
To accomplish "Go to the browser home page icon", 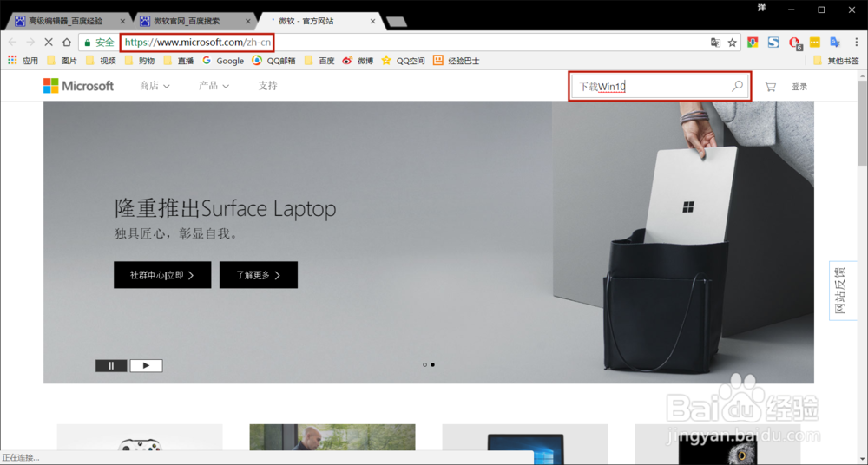I will [67, 42].
